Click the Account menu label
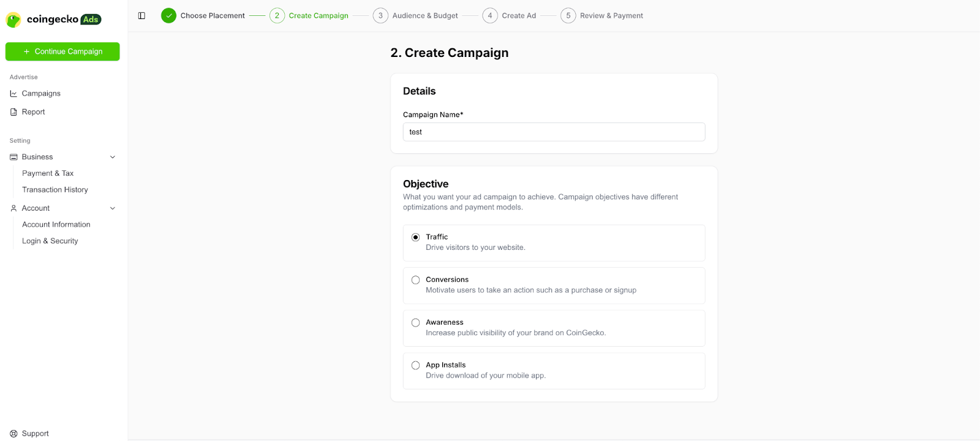 36,208
